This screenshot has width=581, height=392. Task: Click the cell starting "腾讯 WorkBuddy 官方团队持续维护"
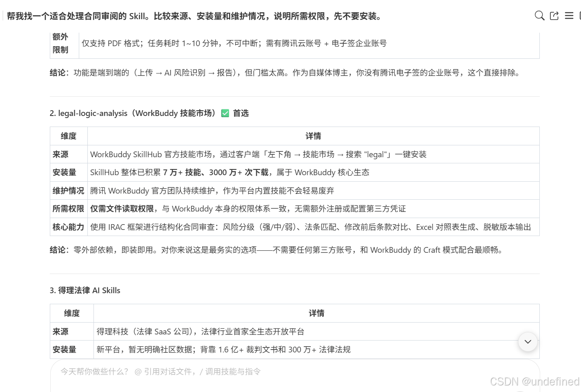coord(313,191)
